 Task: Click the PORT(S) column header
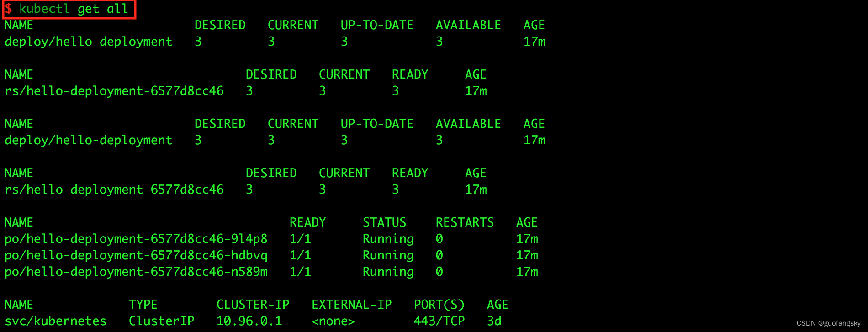(439, 305)
